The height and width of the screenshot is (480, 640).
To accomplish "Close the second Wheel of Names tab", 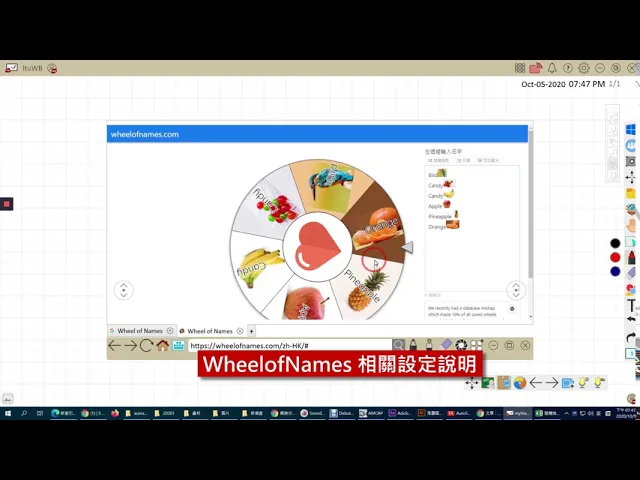I will (240, 331).
